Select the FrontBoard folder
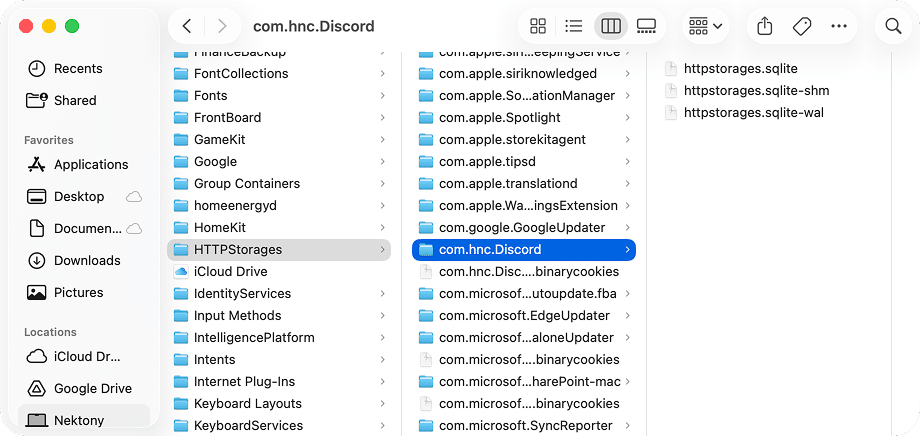The height and width of the screenshot is (436, 920). coord(279,117)
